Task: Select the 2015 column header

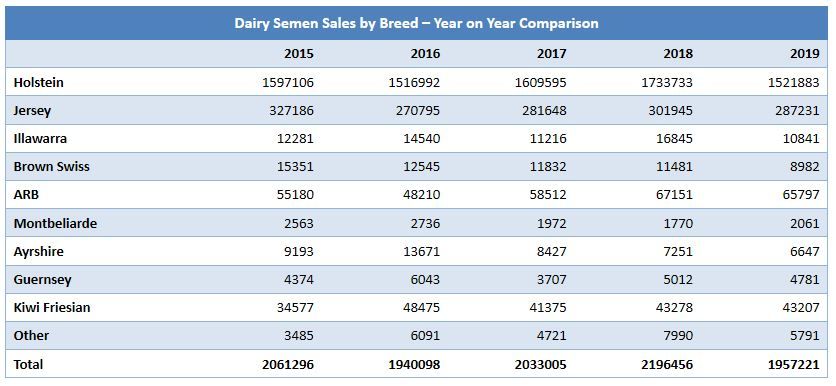Action: pos(299,53)
